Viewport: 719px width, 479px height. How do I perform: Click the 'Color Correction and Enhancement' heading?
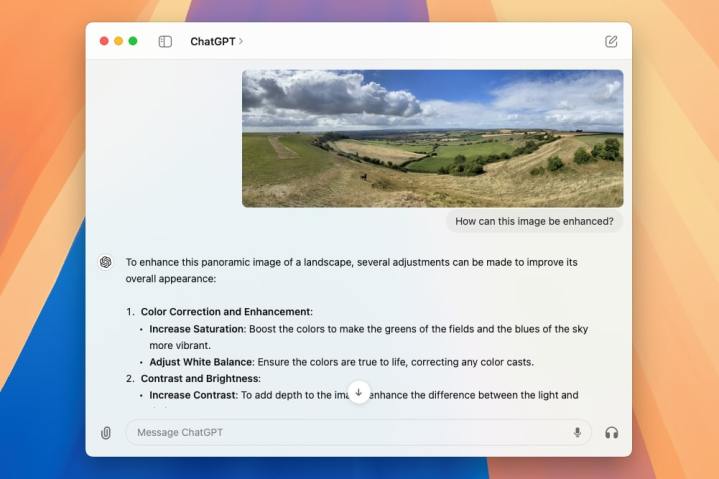[x=226, y=311]
